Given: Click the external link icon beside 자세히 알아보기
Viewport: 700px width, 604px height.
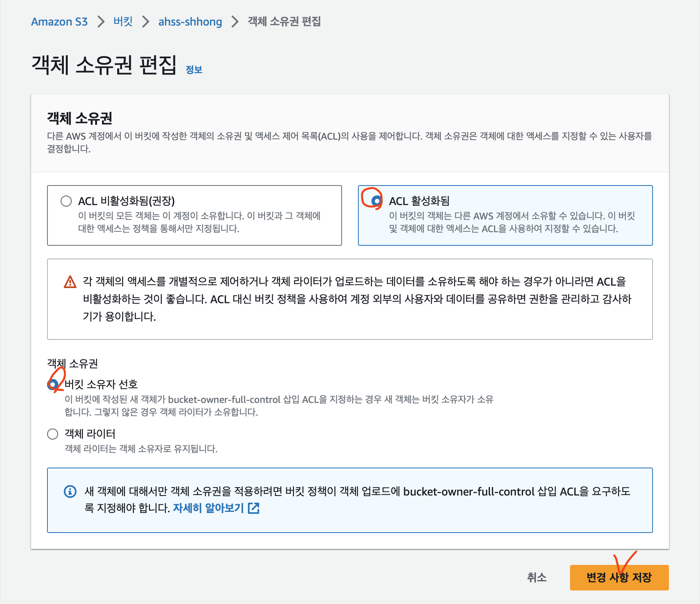Looking at the screenshot, I should coord(254,508).
